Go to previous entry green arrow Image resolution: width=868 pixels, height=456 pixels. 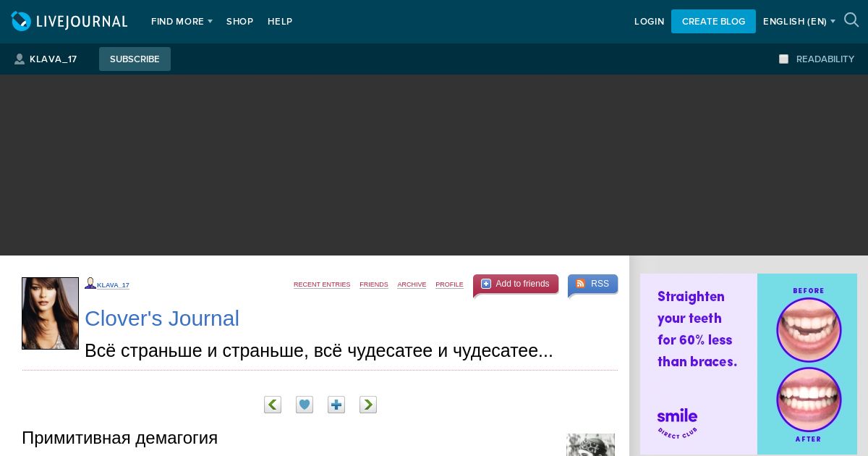pyautogui.click(x=273, y=405)
